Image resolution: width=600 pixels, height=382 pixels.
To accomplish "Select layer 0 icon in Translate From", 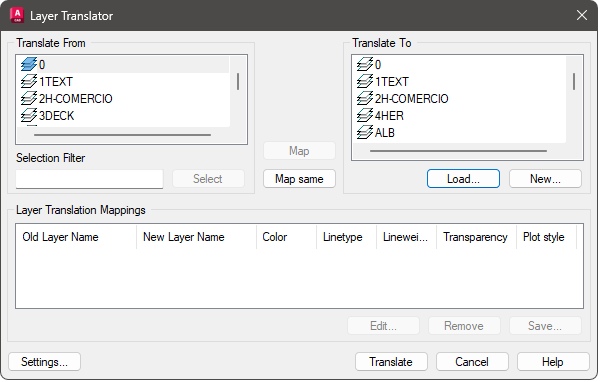I will (29, 64).
